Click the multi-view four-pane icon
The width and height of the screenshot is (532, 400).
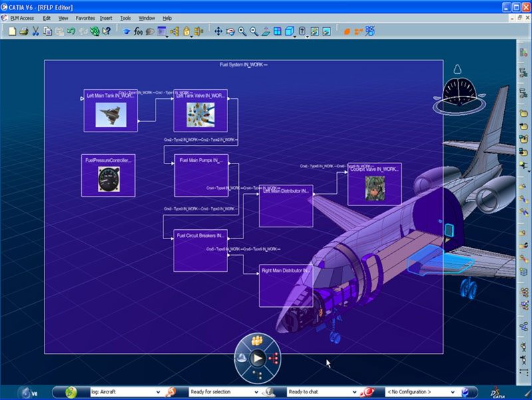pyautogui.click(x=277, y=31)
